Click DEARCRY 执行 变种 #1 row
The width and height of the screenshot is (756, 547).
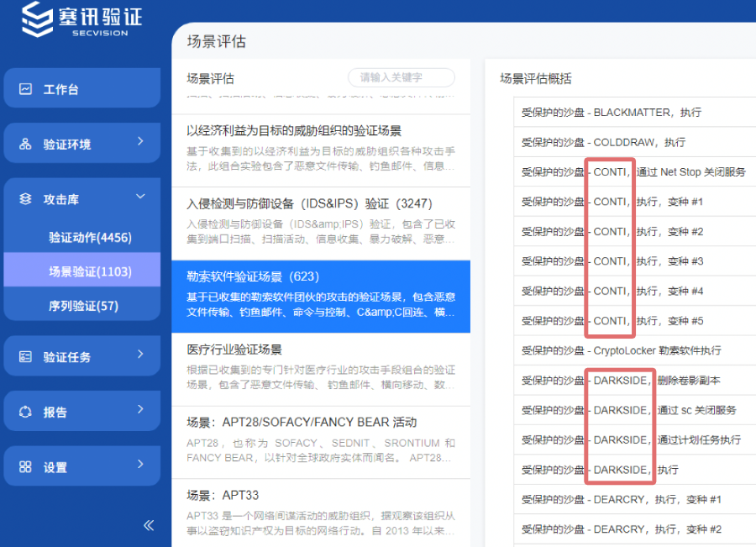click(634, 500)
